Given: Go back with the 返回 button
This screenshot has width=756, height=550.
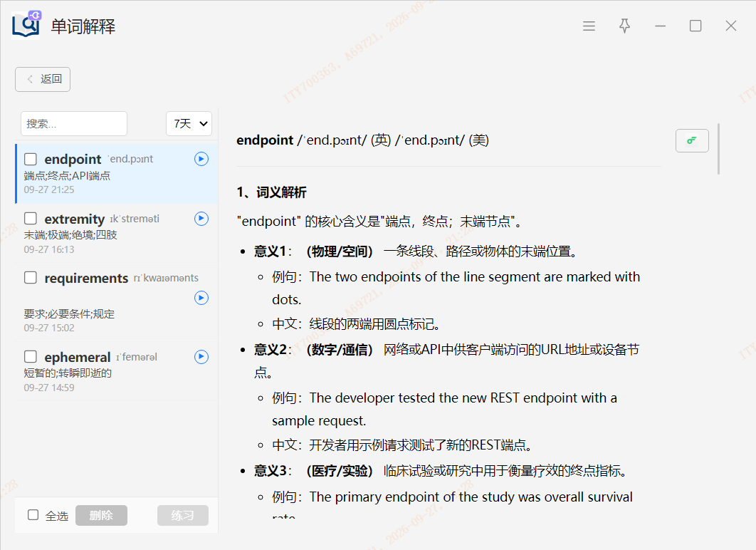Looking at the screenshot, I should tap(43, 79).
